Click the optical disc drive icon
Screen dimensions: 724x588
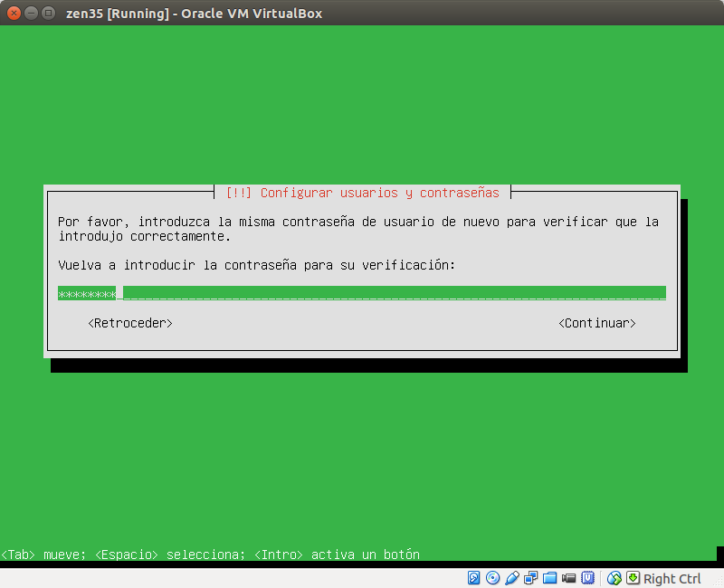(491, 578)
